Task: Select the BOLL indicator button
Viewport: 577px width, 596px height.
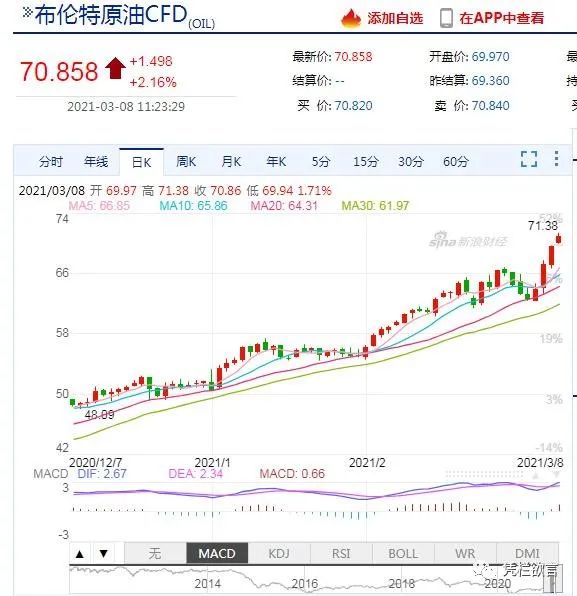Action: pos(403,553)
